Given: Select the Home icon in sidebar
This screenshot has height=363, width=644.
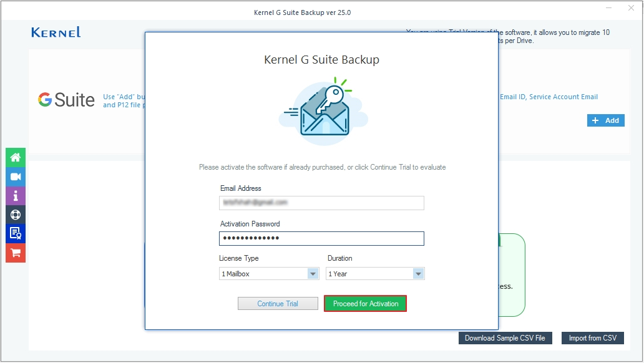Looking at the screenshot, I should (x=15, y=157).
